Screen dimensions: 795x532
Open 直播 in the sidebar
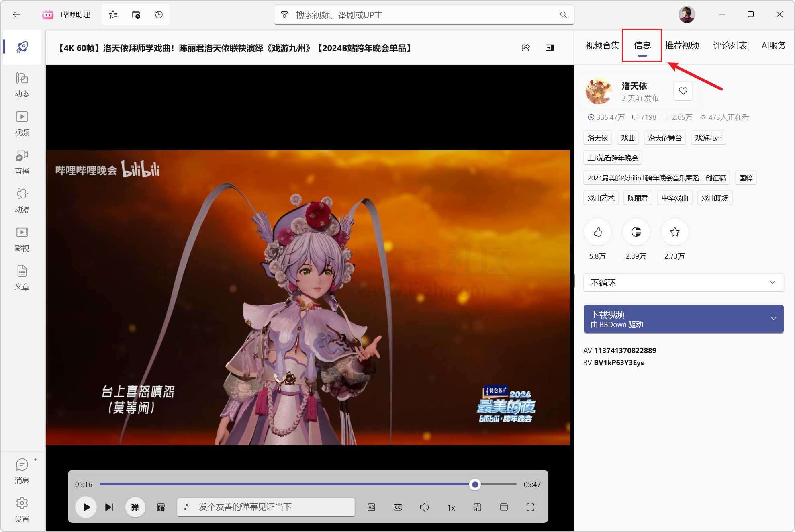click(22, 162)
